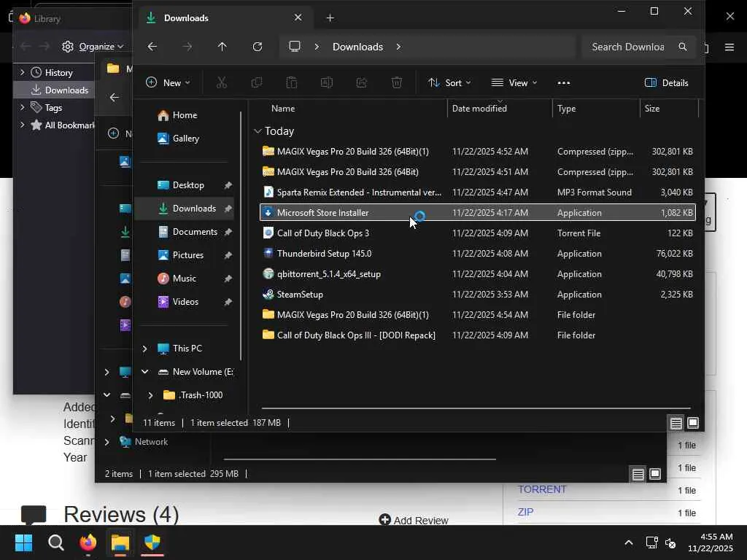Viewport: 747px width, 560px height.
Task: Click the Up directory arrow
Action: click(x=222, y=47)
